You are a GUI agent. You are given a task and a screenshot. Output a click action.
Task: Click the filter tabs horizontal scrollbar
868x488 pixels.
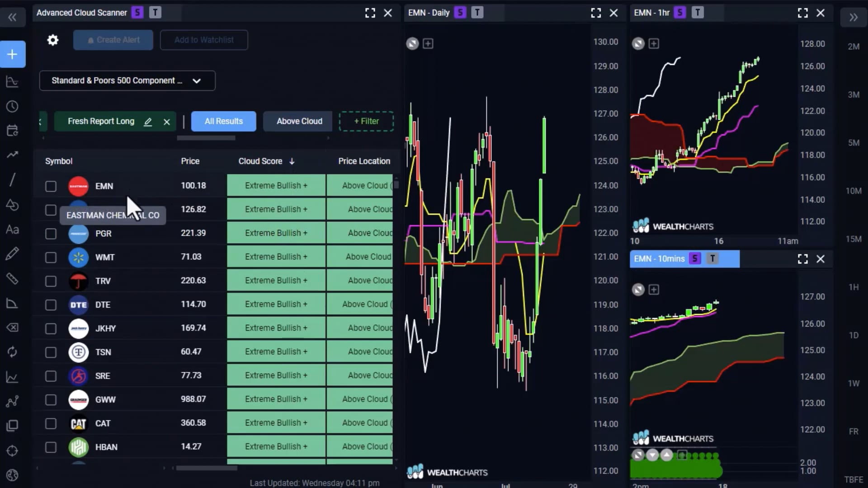(206, 138)
